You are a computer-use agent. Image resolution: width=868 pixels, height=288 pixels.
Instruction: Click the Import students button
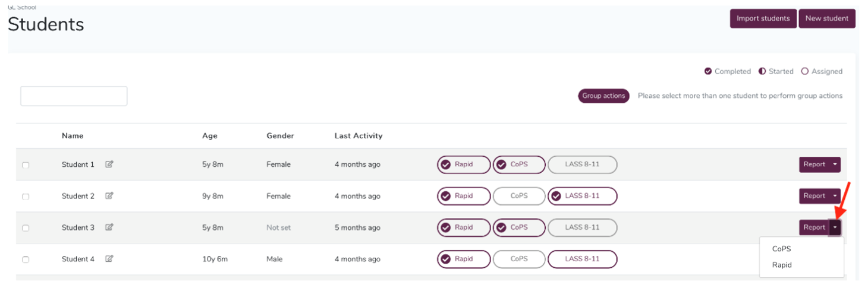pos(763,18)
